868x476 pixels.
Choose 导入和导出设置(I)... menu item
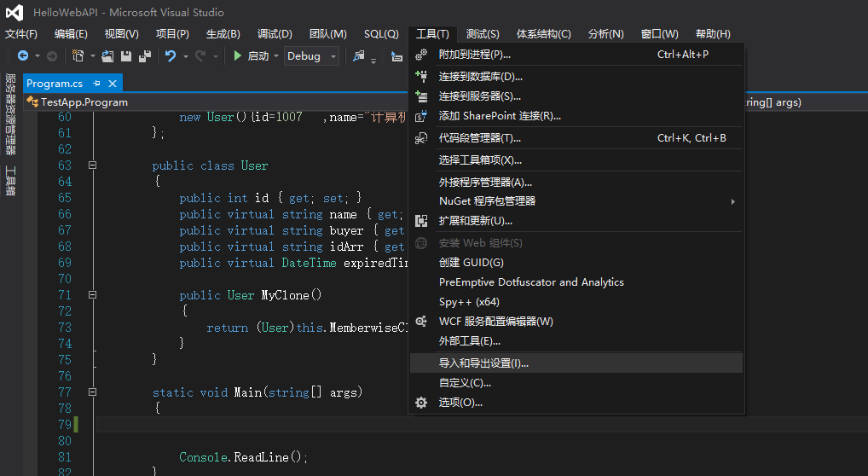point(576,363)
